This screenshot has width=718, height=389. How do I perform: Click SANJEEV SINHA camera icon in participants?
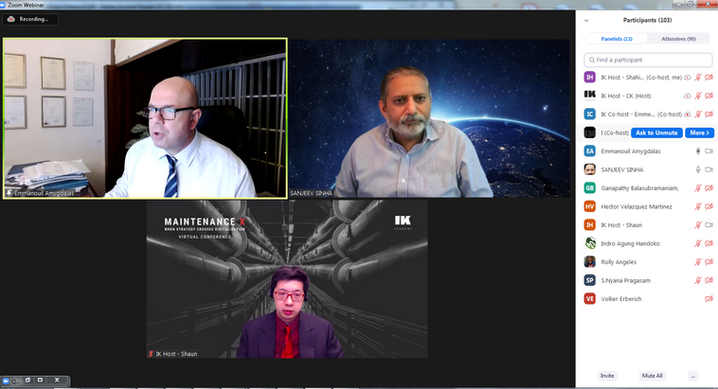click(x=709, y=169)
